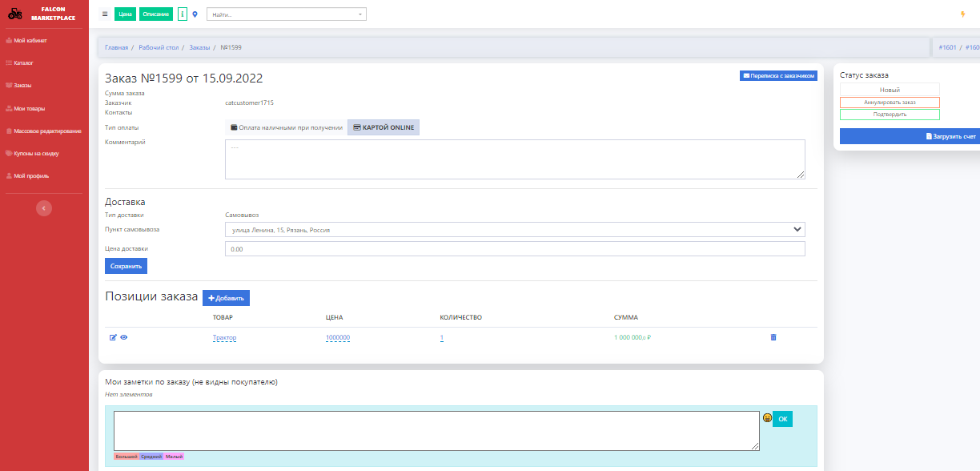This screenshot has width=980, height=471.
Task: Click the lightning bolt icon at top right
Action: 962,14
